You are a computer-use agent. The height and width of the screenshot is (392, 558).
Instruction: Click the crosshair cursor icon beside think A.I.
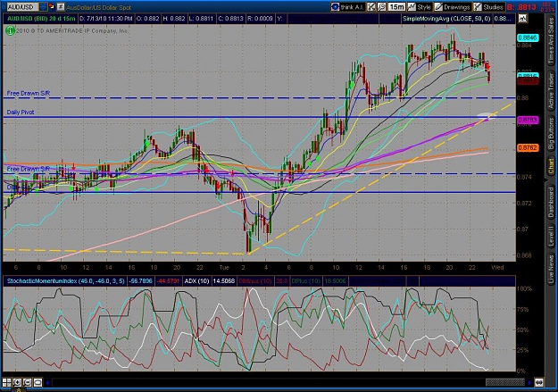371,7
